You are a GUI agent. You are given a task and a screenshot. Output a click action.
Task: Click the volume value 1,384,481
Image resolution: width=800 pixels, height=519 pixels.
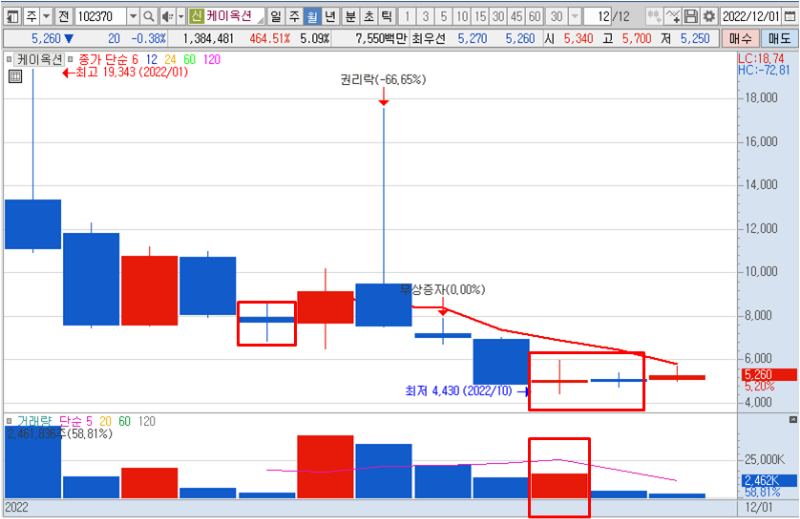click(208, 39)
